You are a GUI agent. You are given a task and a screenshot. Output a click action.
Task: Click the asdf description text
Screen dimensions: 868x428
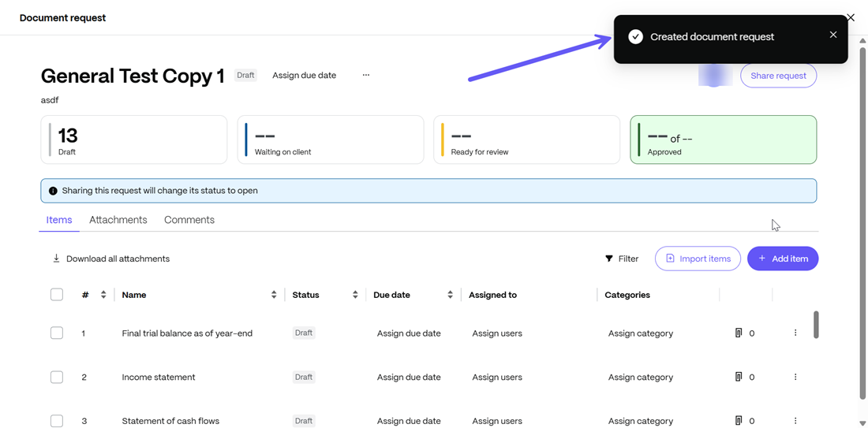click(x=49, y=100)
